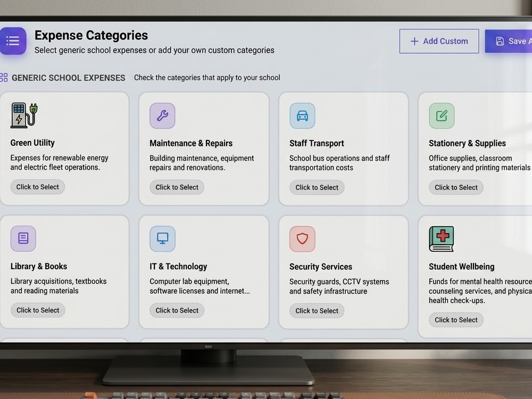Select Stationery & Supplies via Click to Select

pyautogui.click(x=456, y=187)
